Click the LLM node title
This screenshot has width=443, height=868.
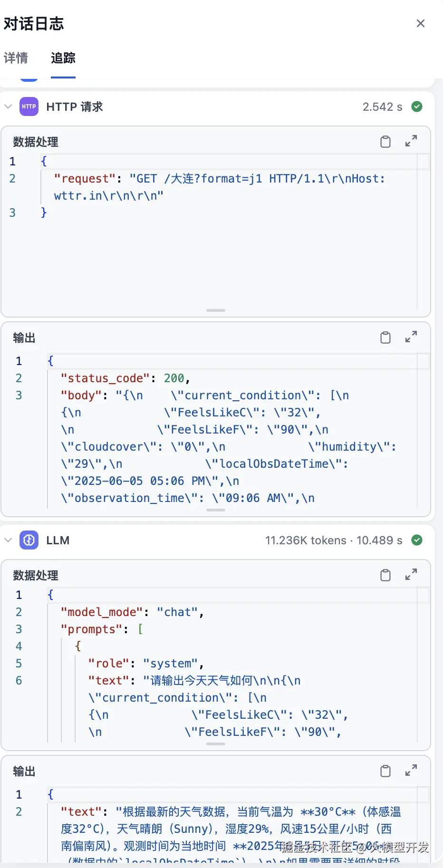tap(58, 540)
